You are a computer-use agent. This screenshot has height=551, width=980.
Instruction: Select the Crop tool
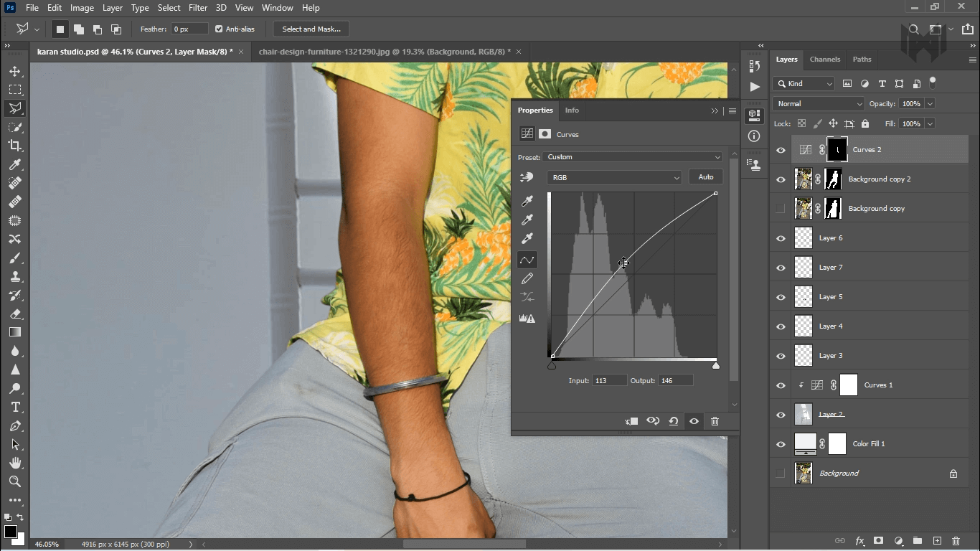tap(15, 146)
